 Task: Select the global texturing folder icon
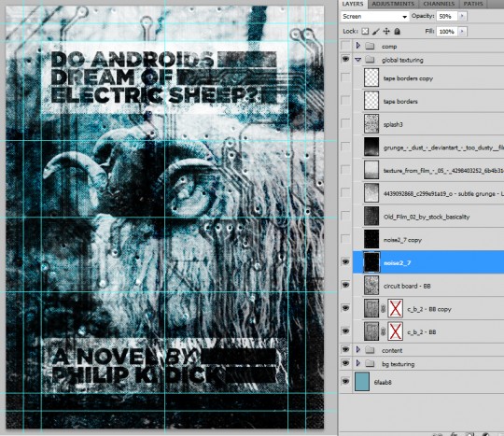tap(370, 60)
